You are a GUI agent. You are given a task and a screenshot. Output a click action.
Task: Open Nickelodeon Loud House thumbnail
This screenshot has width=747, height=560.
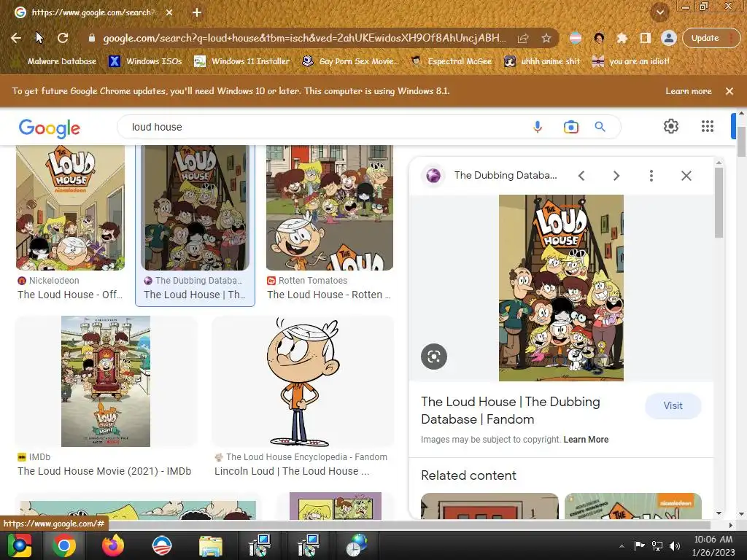coord(71,208)
